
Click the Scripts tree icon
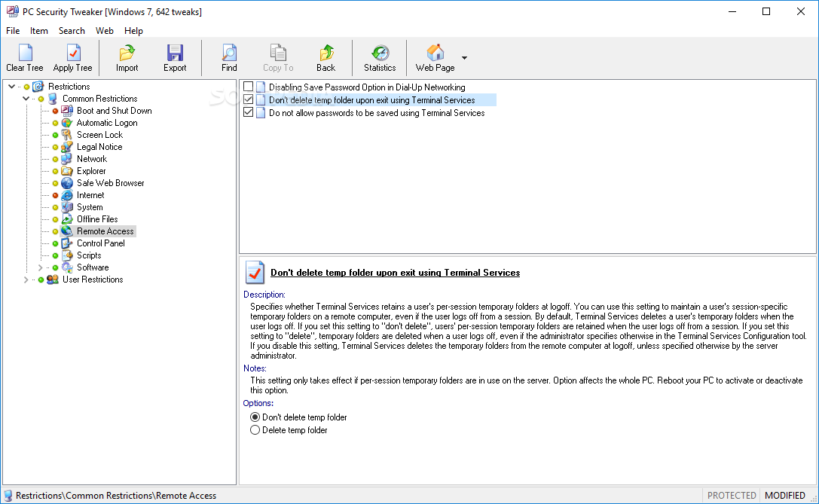pos(67,255)
